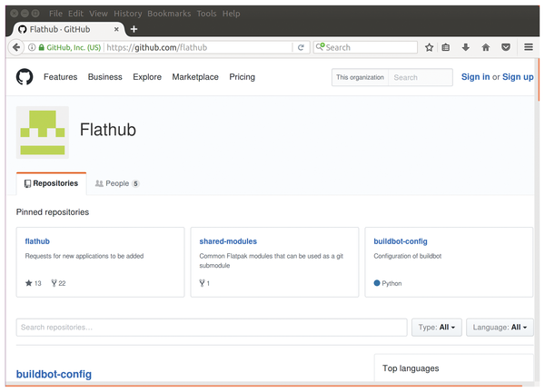Click 'Requests for new applications to be added'
This screenshot has width=545, height=392.
[x=84, y=256]
